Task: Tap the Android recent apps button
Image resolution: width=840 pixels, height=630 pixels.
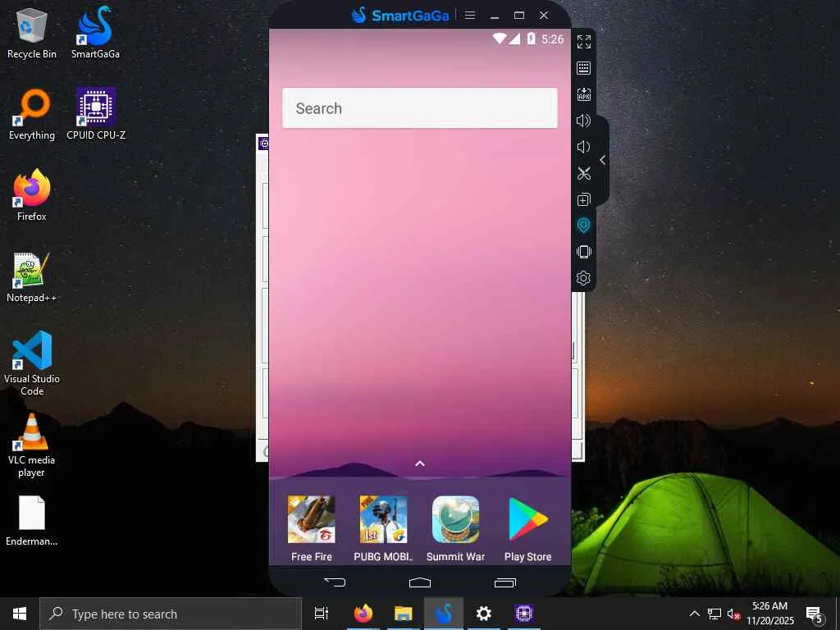Action: (x=505, y=582)
